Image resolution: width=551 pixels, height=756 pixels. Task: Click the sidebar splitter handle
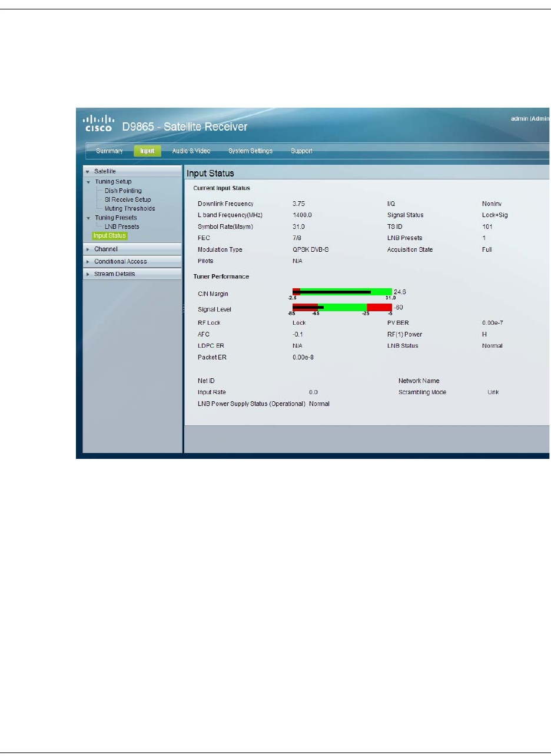pyautogui.click(x=184, y=308)
